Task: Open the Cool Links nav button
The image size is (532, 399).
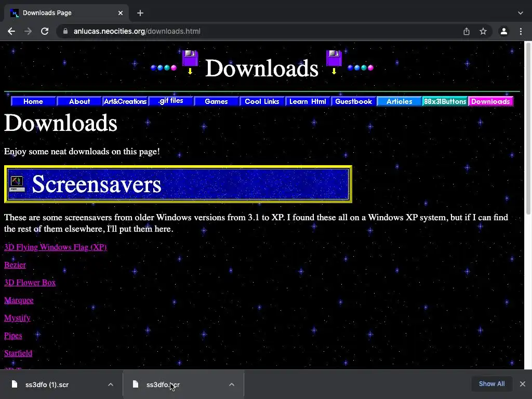Action: (x=262, y=101)
